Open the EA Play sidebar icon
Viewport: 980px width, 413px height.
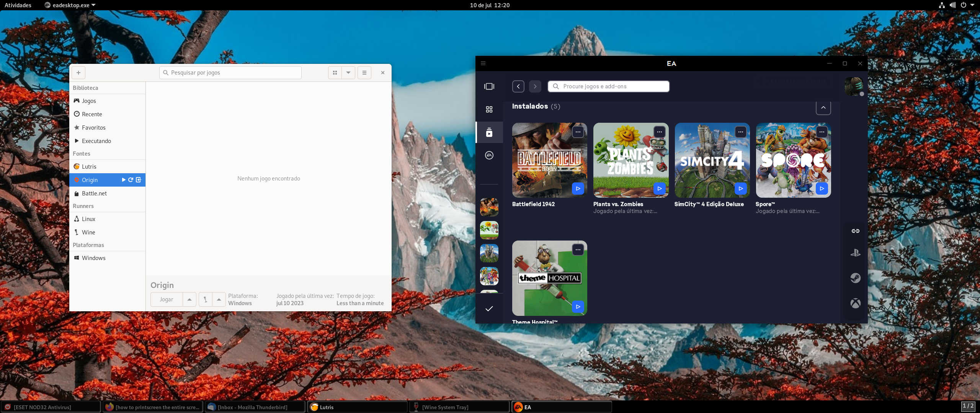click(x=489, y=155)
